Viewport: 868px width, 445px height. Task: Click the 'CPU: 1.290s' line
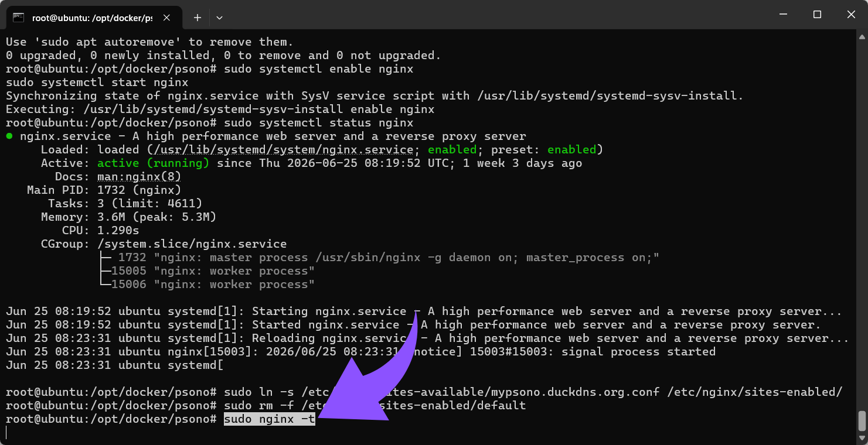pyautogui.click(x=101, y=231)
